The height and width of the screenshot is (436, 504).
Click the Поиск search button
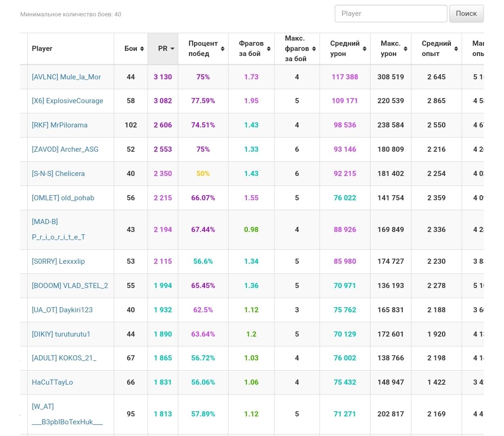[x=466, y=14]
